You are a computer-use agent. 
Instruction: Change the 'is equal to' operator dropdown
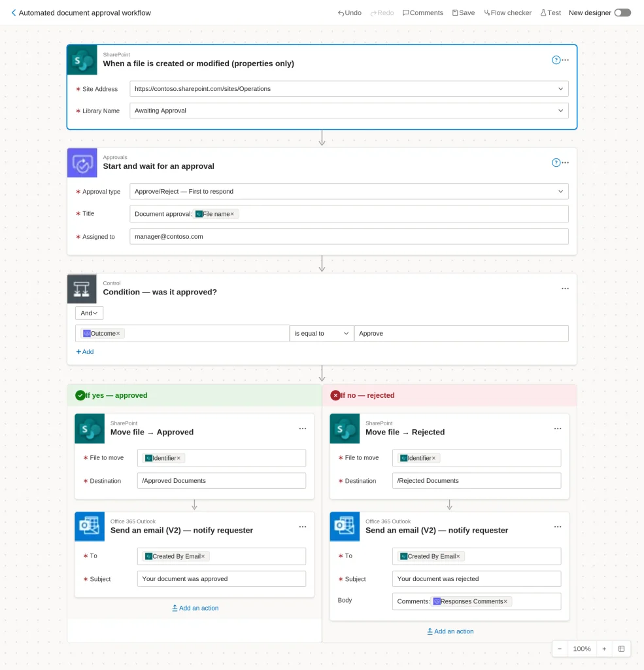322,333
